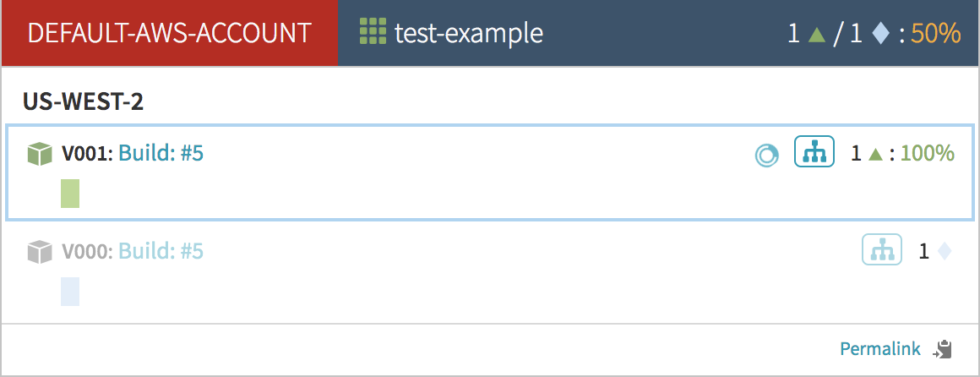Click the gray cube icon for V000
The image size is (980, 377).
coord(41,251)
